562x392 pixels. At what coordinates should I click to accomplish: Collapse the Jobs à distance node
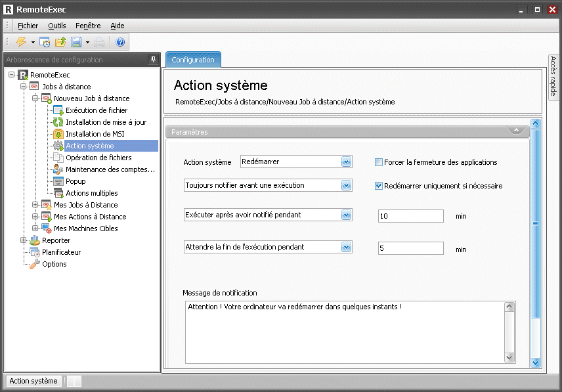click(x=24, y=87)
